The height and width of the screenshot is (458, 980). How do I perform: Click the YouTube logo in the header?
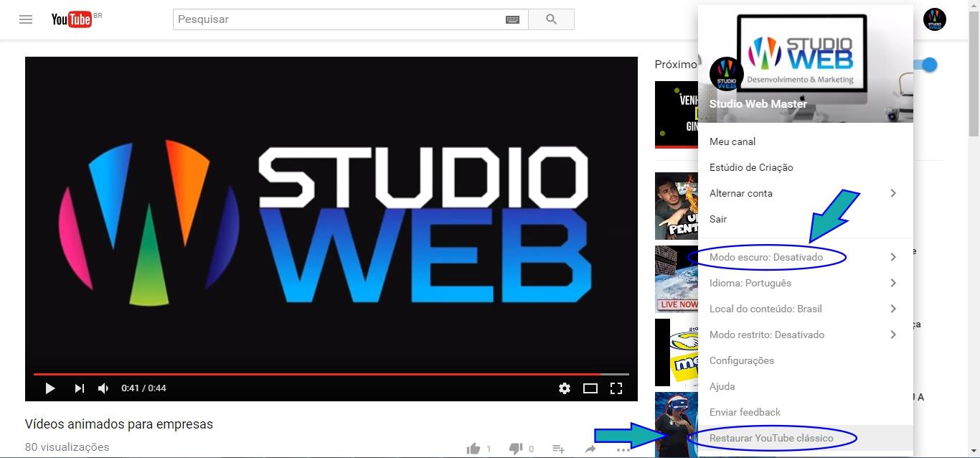[72, 19]
